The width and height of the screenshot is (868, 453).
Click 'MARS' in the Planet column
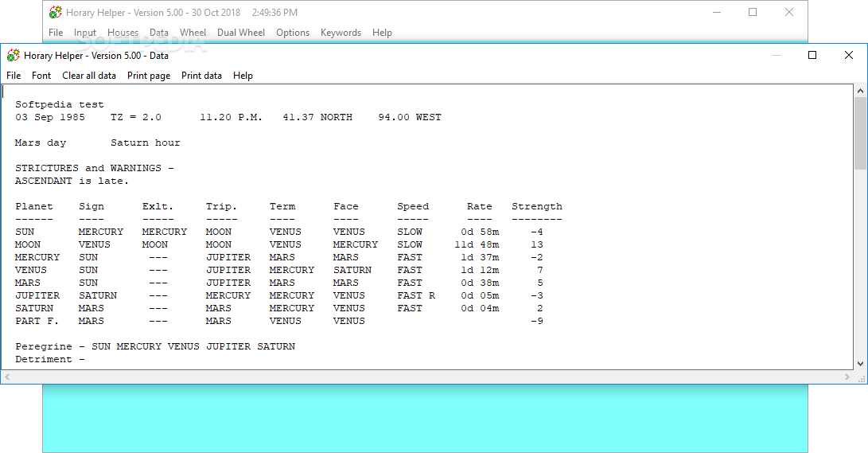click(28, 283)
